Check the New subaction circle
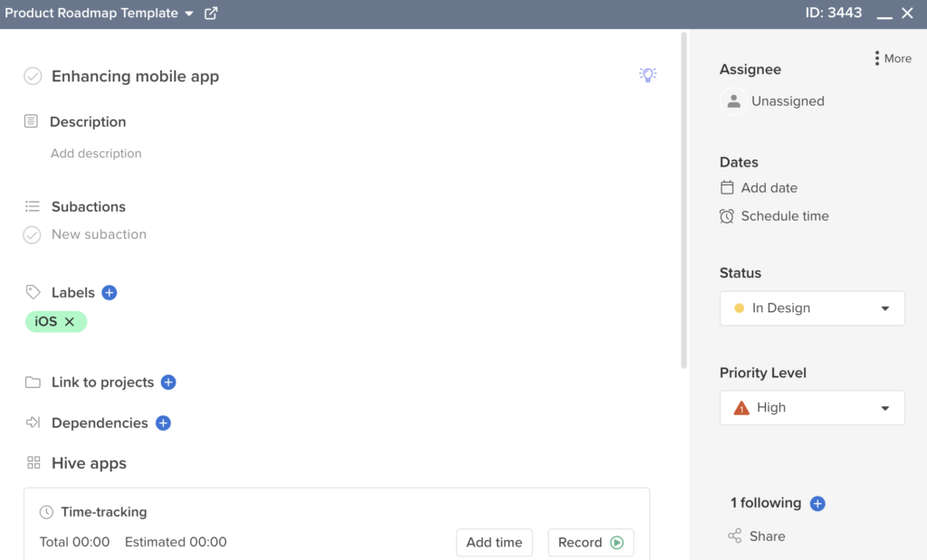Screen dimensions: 927x560 [x=32, y=235]
